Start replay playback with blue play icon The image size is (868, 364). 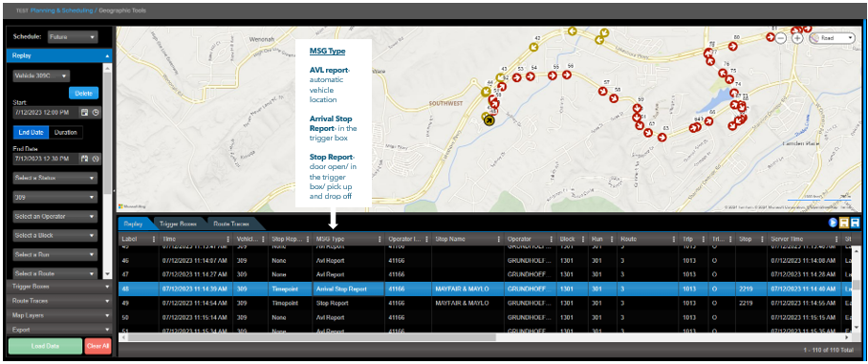tap(832, 223)
